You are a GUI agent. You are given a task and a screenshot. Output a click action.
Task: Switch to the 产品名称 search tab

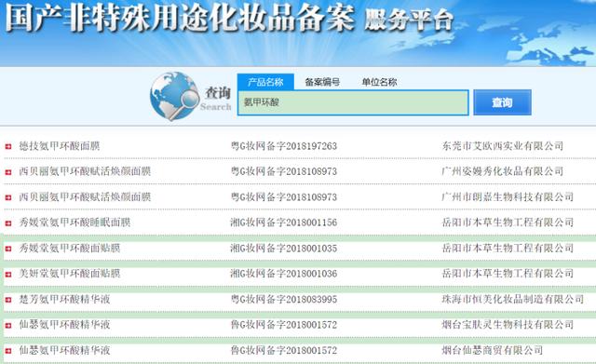click(x=265, y=82)
